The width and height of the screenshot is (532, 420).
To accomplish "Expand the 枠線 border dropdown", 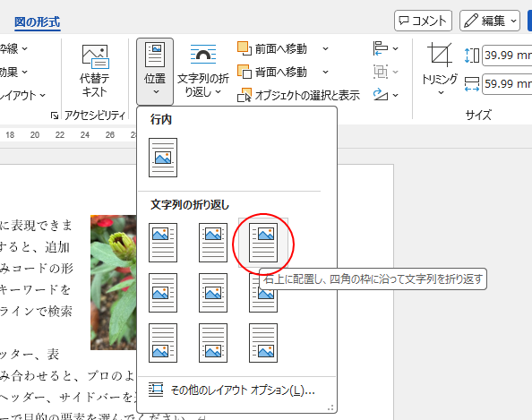I will [13, 49].
